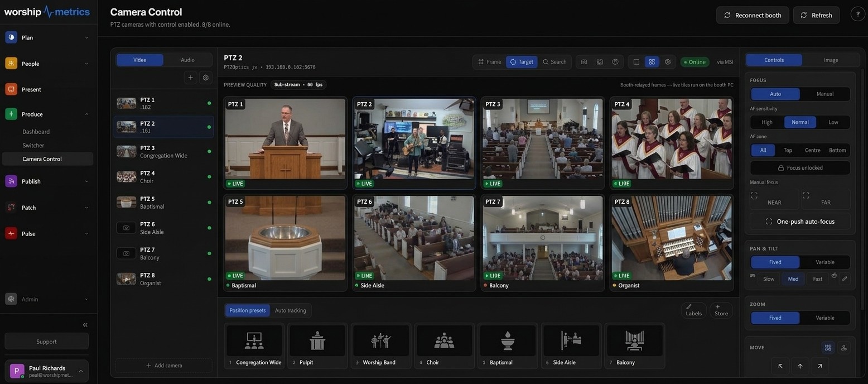Open preview settings gear beside layout icons
Image resolution: width=868 pixels, height=384 pixels.
point(668,62)
